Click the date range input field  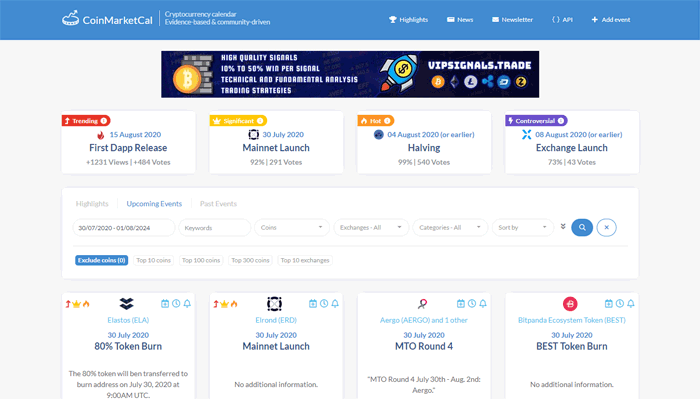click(124, 228)
